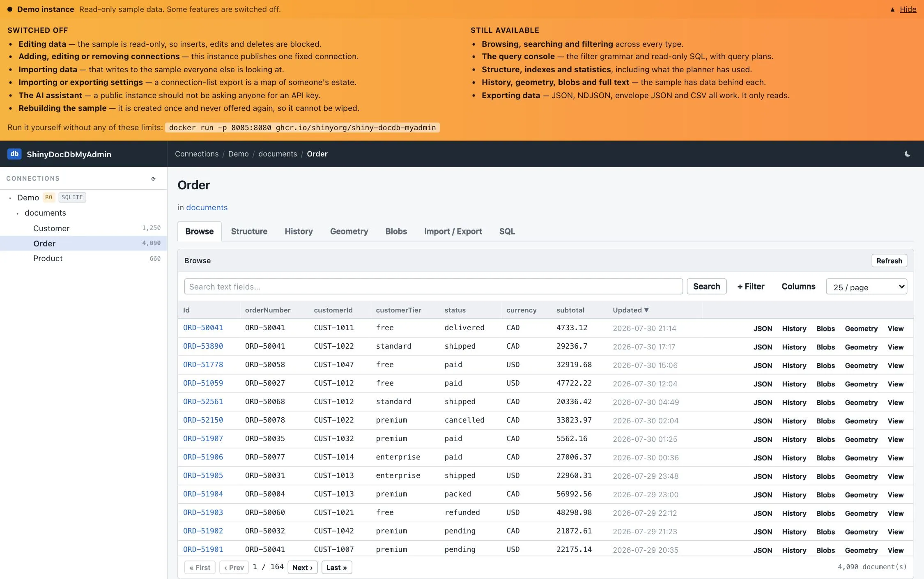Show JSON for row ORD-51059

point(763,384)
